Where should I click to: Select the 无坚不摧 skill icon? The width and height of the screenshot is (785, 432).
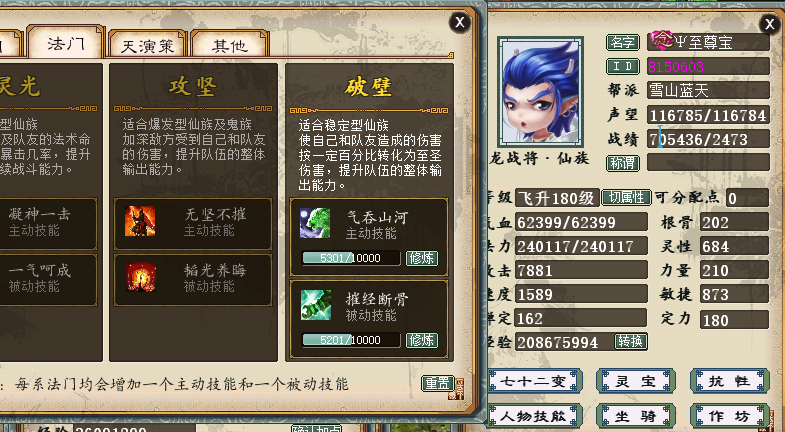pos(140,221)
